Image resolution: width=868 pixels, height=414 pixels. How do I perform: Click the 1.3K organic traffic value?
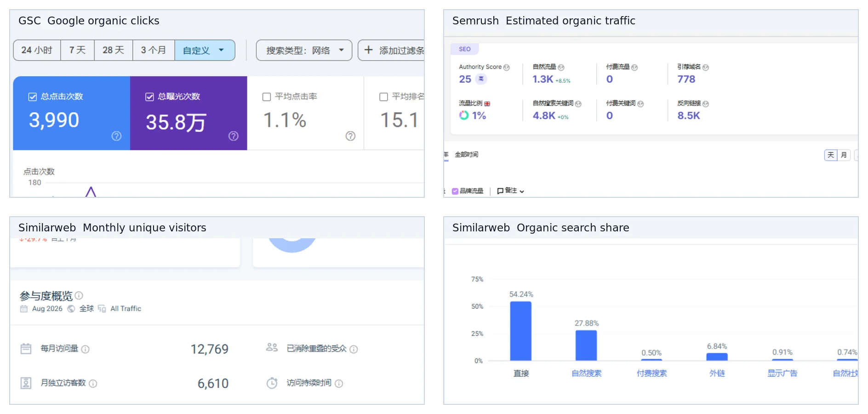542,79
